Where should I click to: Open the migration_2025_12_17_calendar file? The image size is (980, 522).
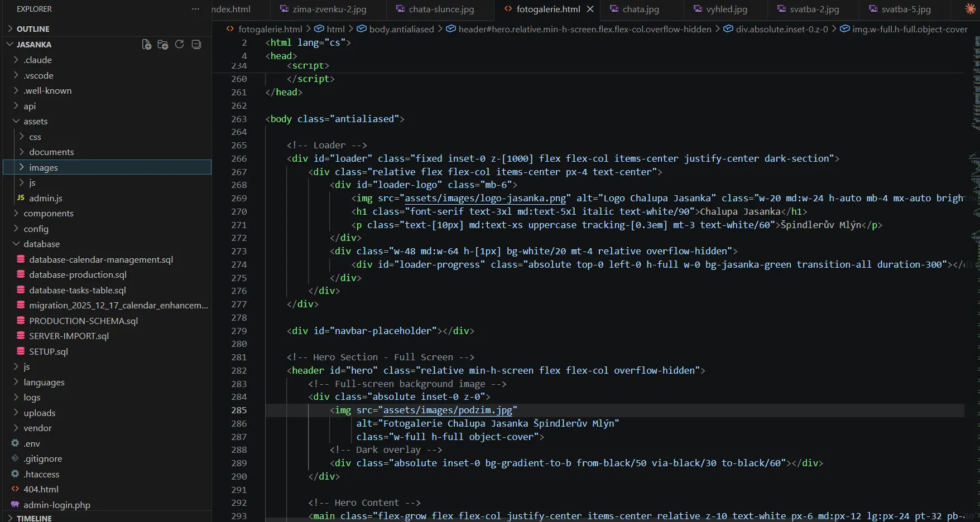click(118, 305)
